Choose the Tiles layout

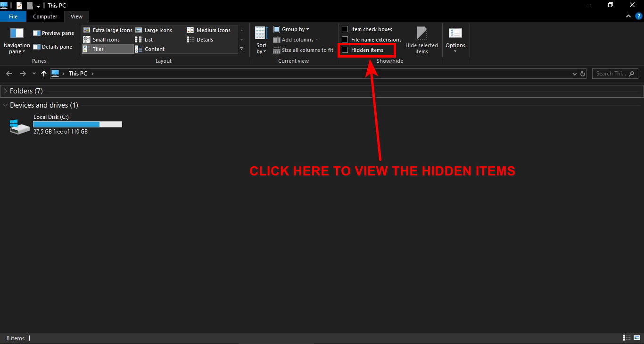[x=108, y=49]
